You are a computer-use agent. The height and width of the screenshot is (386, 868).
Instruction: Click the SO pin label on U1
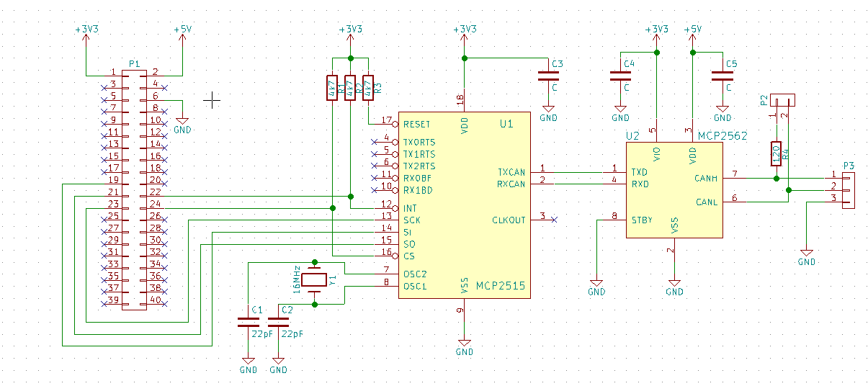(408, 244)
